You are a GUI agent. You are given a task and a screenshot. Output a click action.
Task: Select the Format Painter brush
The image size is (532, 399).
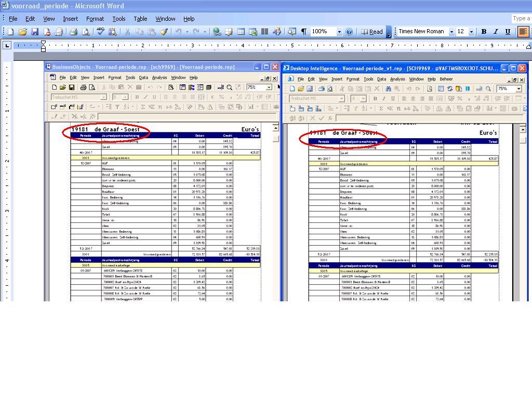point(164,32)
